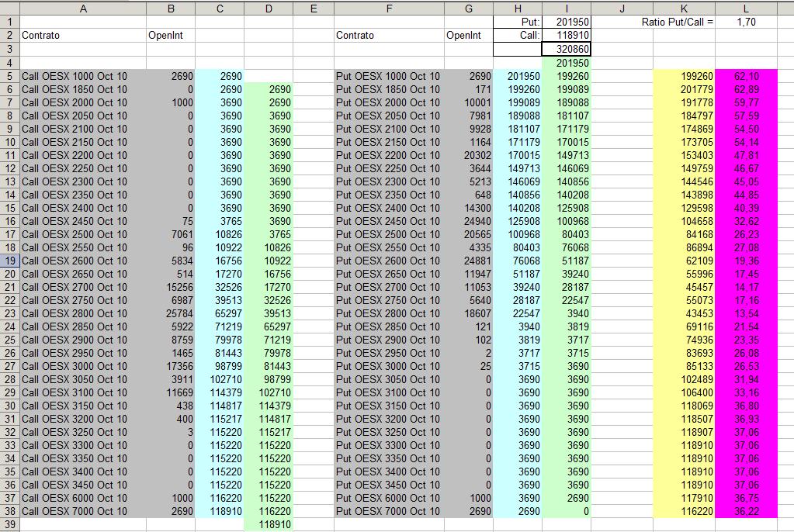Select row 1 header
This screenshot has height=532, width=794.
click(x=9, y=22)
